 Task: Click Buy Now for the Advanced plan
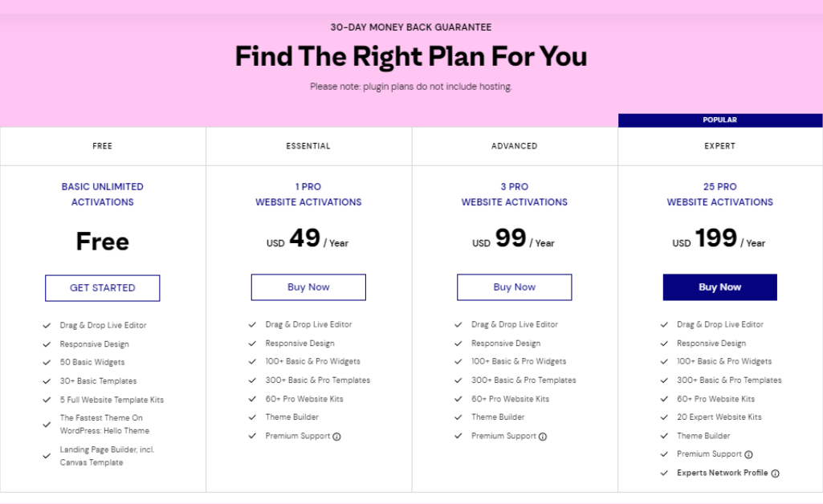[x=515, y=287]
